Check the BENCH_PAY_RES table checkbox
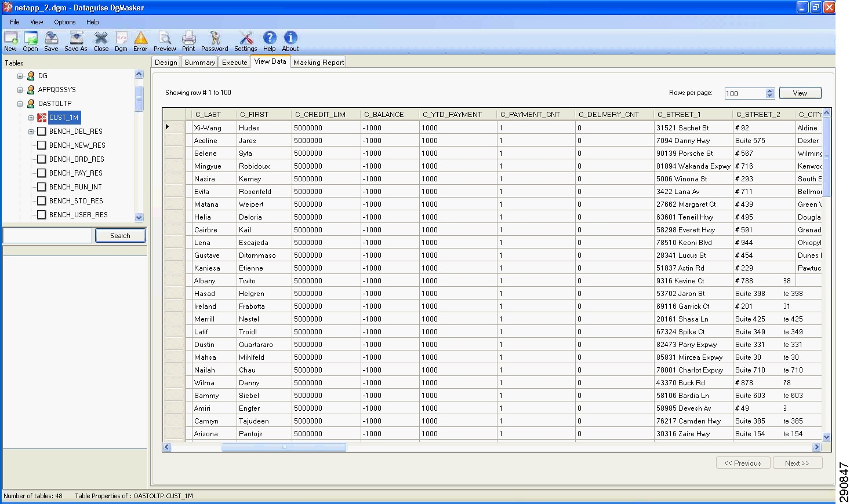This screenshot has height=504, width=850. 42,173
